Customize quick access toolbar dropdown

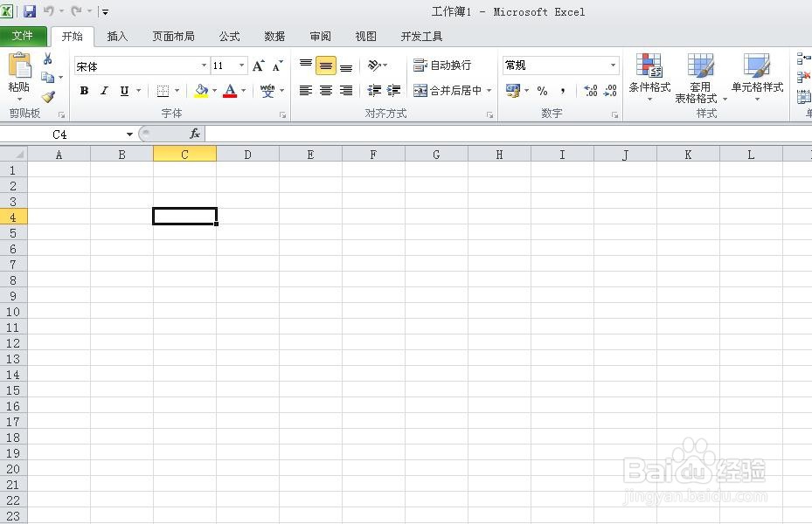(105, 11)
